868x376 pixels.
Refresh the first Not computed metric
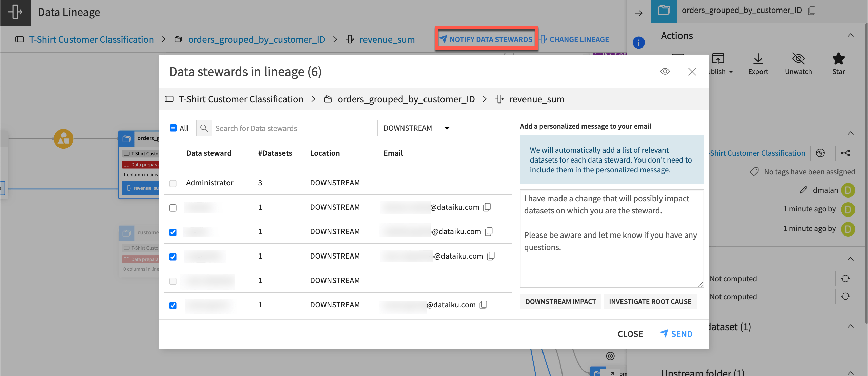845,278
